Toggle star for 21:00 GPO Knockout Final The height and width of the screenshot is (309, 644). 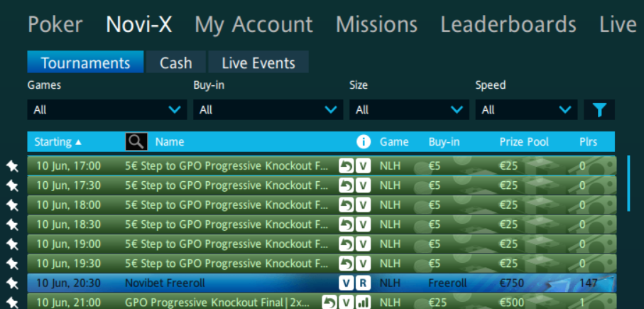tap(12, 303)
